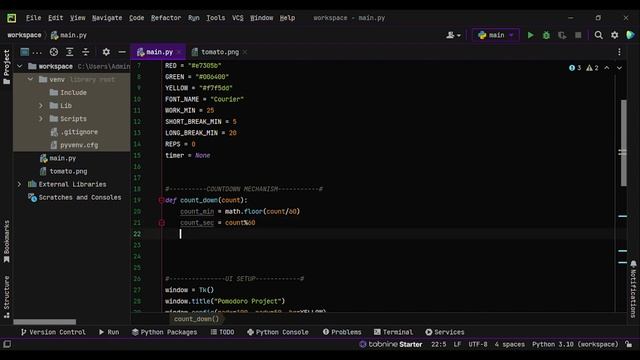This screenshot has height=360, width=640.
Task: Toggle the Project side tab
Action: (x=7, y=67)
